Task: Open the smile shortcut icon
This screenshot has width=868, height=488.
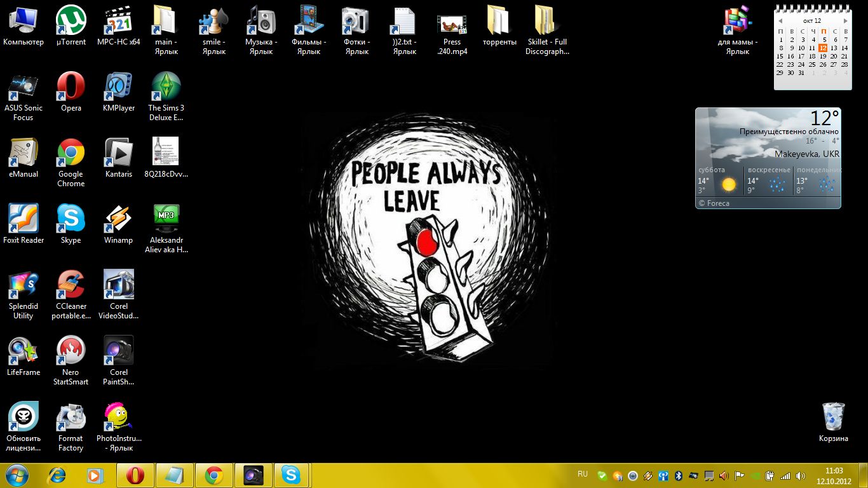Action: tap(214, 30)
